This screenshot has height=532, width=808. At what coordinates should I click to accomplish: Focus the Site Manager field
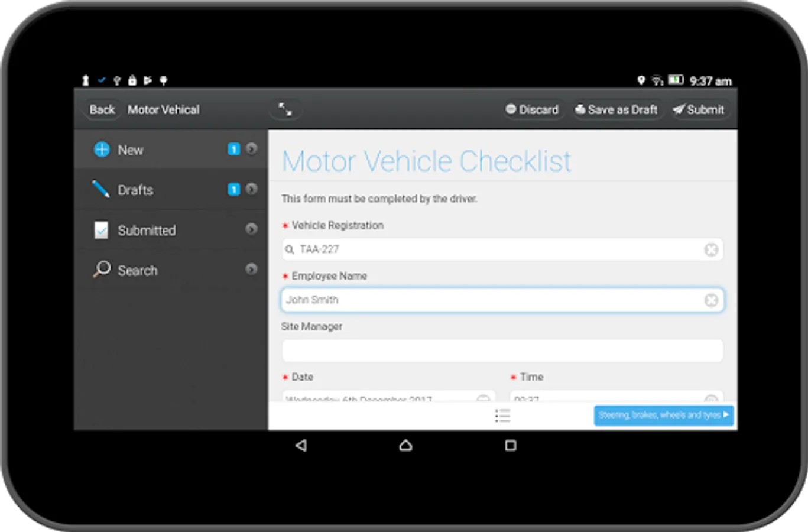pyautogui.click(x=502, y=351)
